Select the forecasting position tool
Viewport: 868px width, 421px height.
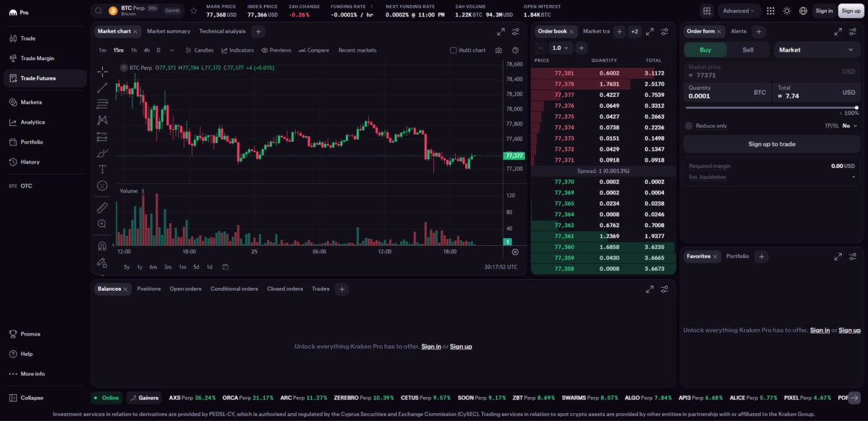(102, 136)
